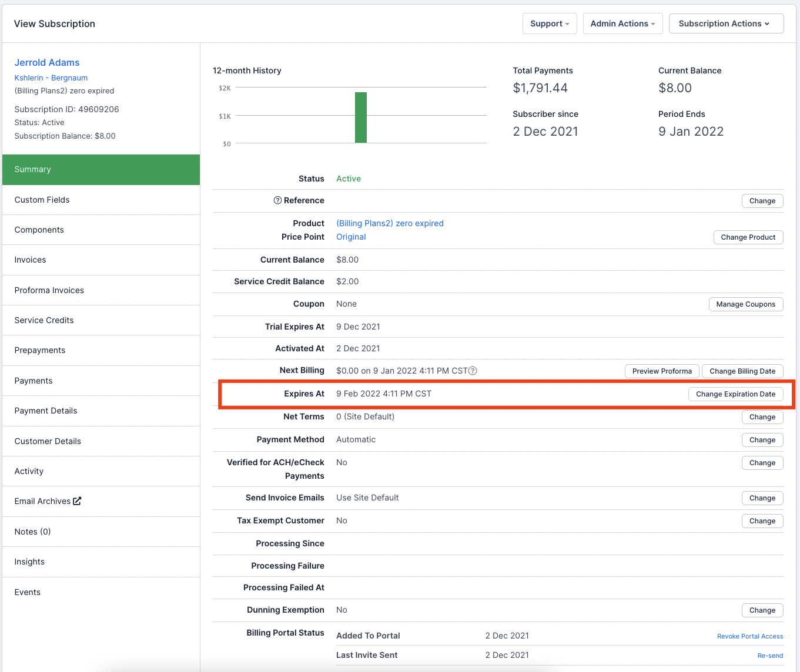This screenshot has width=800, height=672.
Task: Open the Service Credits tab
Action: (x=101, y=320)
